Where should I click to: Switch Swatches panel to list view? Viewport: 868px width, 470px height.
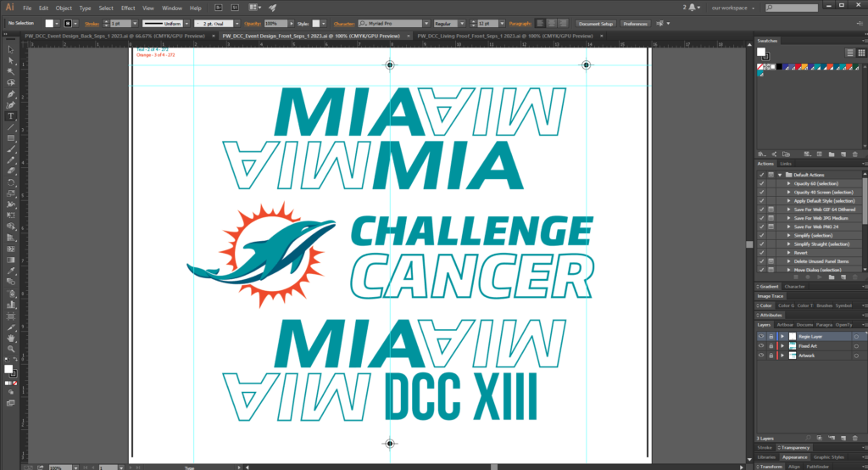849,53
